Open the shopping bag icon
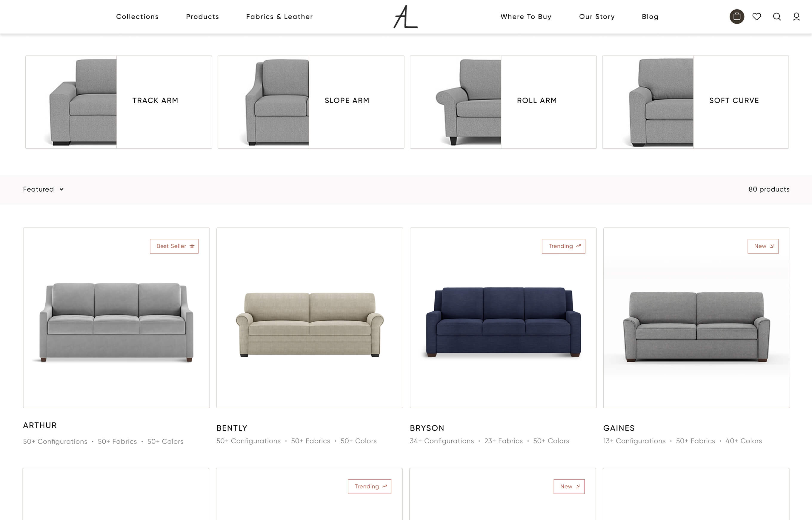The image size is (812, 520). coord(737,16)
